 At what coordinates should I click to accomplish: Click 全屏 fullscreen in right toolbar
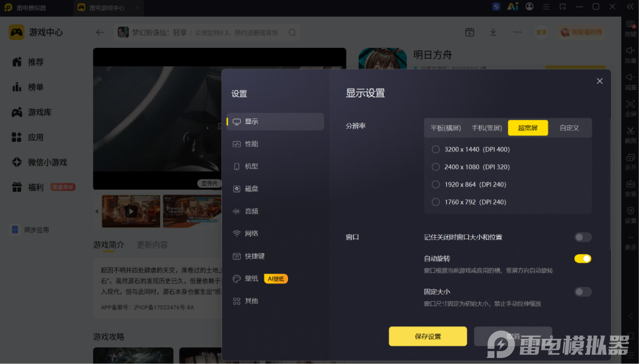(x=630, y=108)
